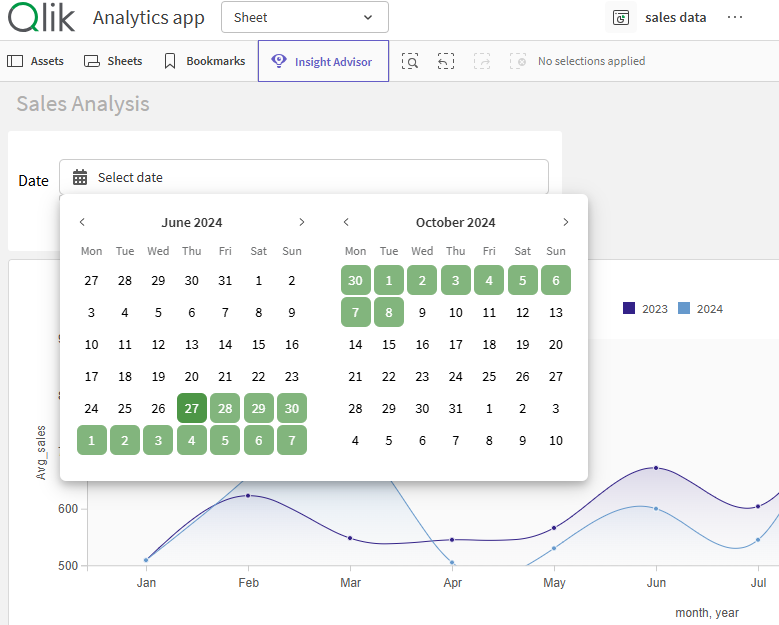Open the Sheet dropdown selector
The width and height of the screenshot is (779, 625).
point(304,17)
